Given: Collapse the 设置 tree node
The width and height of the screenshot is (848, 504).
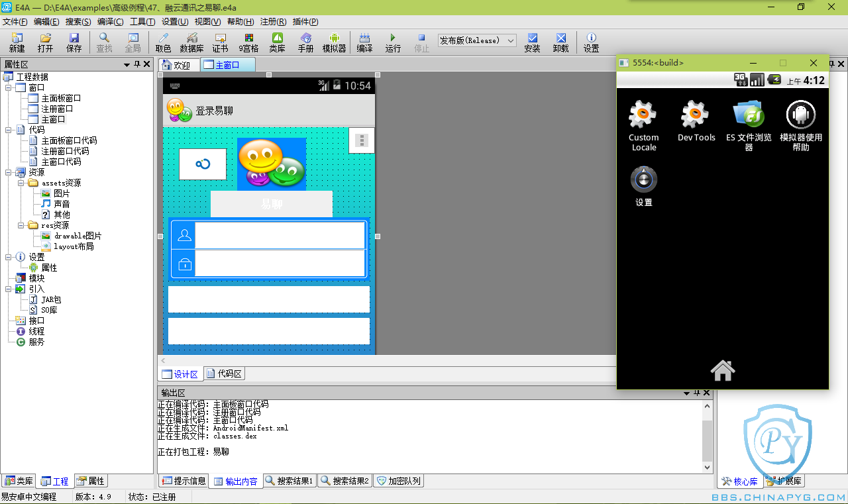Looking at the screenshot, I should click(8, 257).
